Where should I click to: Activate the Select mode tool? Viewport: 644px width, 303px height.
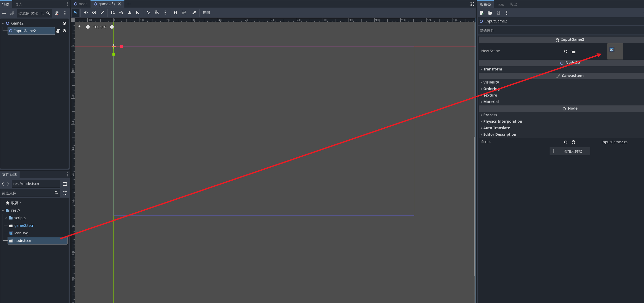coord(75,13)
